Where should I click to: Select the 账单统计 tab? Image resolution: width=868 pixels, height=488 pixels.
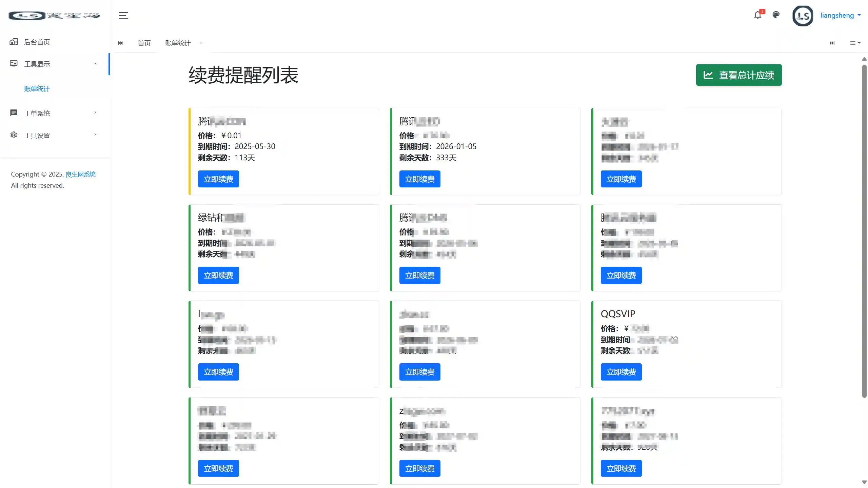point(178,43)
